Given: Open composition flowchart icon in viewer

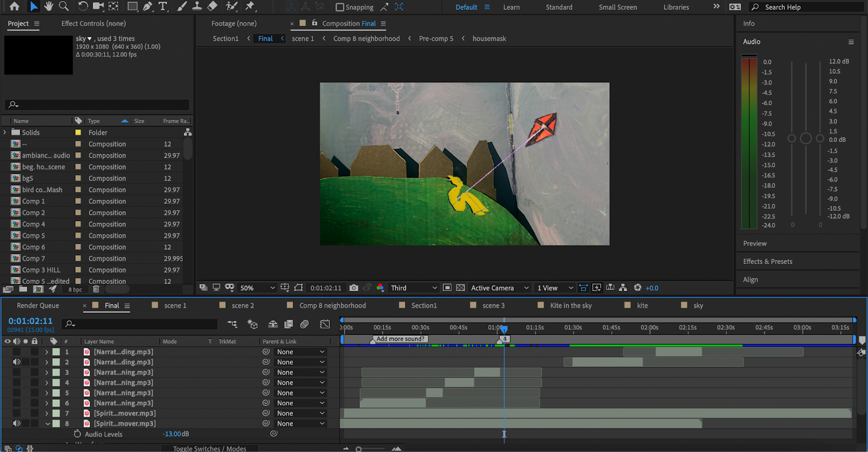Looking at the screenshot, I should tap(623, 288).
